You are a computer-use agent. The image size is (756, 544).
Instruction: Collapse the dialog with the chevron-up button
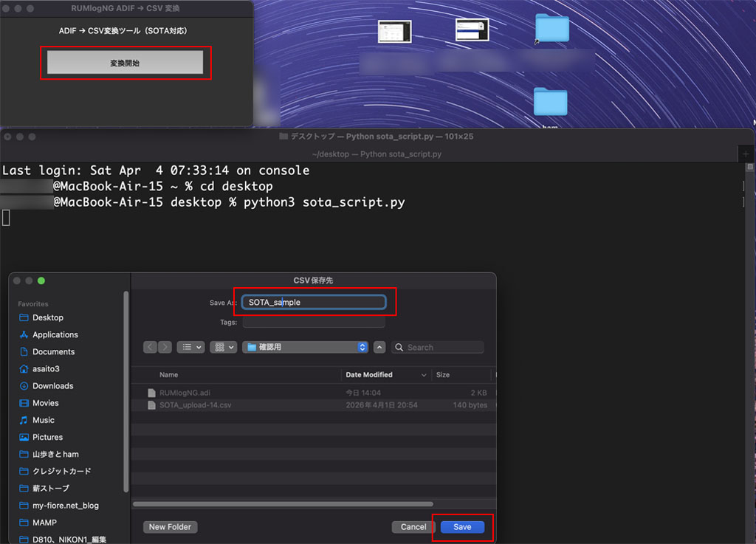(x=379, y=347)
